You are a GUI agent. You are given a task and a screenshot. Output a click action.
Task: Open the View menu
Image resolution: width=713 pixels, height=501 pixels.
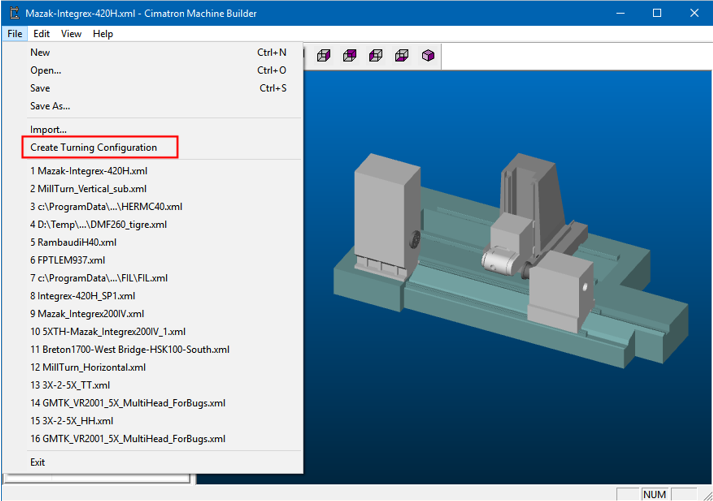[x=71, y=34]
